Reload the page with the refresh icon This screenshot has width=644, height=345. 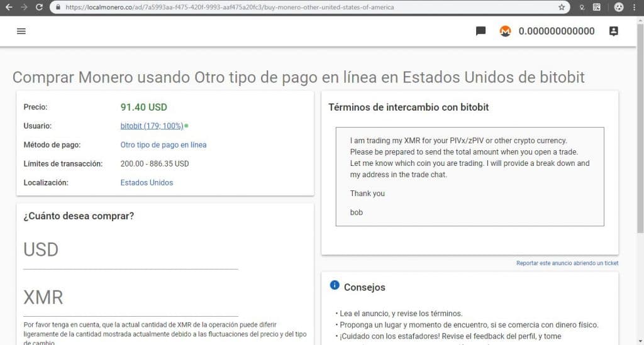point(39,7)
